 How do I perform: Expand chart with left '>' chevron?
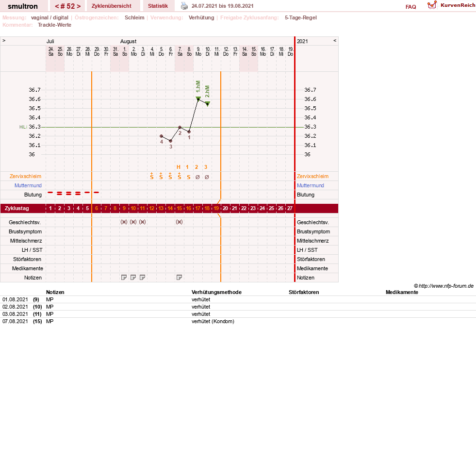[4, 40]
